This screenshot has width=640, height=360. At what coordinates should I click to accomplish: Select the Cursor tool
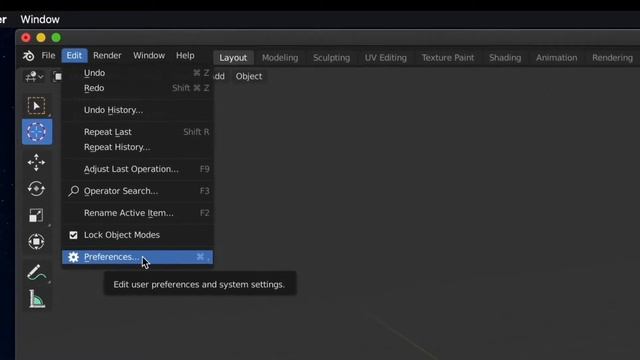point(37,132)
